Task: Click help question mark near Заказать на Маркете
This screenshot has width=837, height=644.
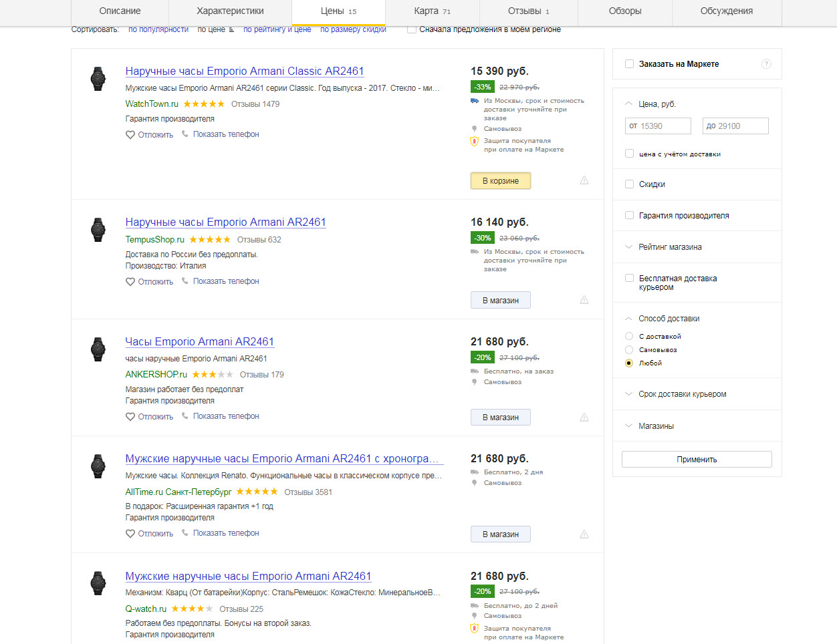Action: [766, 64]
